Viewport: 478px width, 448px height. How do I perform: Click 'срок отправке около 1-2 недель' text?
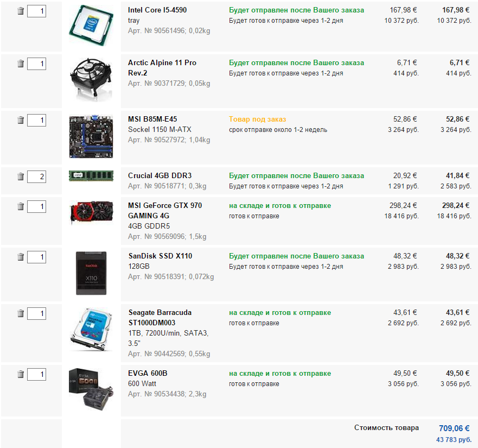pyautogui.click(x=278, y=130)
